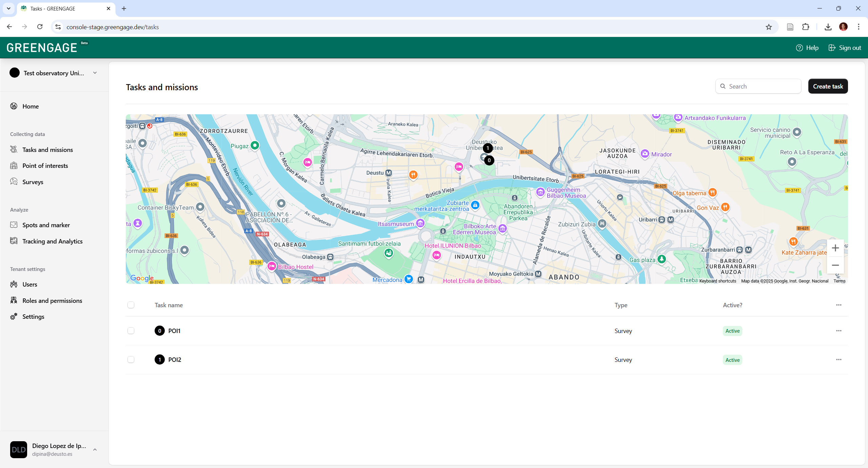Image resolution: width=868 pixels, height=468 pixels.
Task: Focus the Search tasks field
Action: pyautogui.click(x=758, y=86)
